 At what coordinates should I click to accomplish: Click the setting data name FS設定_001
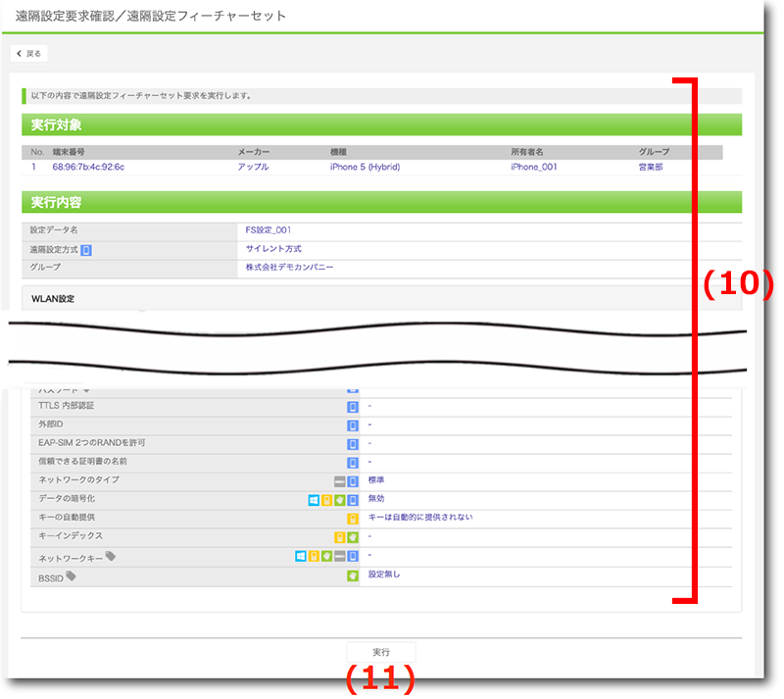point(269,230)
